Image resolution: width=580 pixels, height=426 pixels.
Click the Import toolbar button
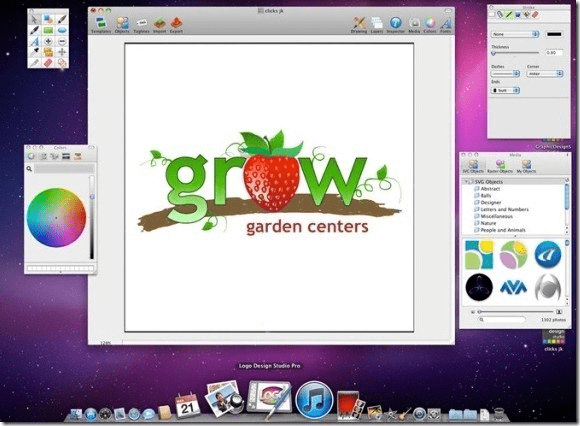159,25
